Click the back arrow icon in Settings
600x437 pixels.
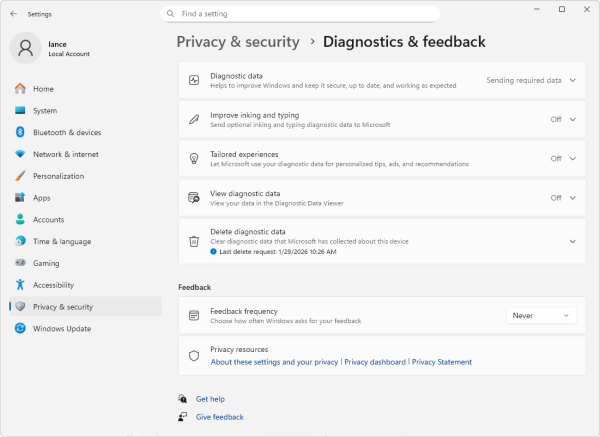pyautogui.click(x=13, y=14)
